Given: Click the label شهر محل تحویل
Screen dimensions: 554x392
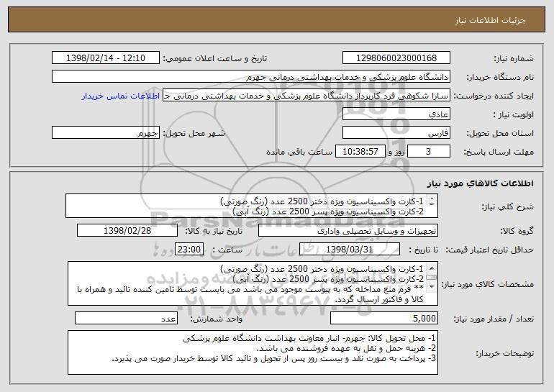Looking at the screenshot, I should tap(194, 134).
